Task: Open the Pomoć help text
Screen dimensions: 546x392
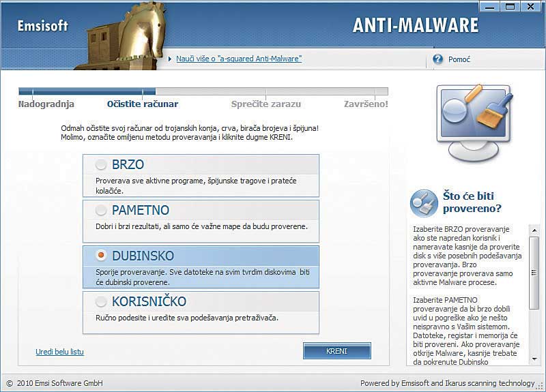Action: pyautogui.click(x=459, y=59)
